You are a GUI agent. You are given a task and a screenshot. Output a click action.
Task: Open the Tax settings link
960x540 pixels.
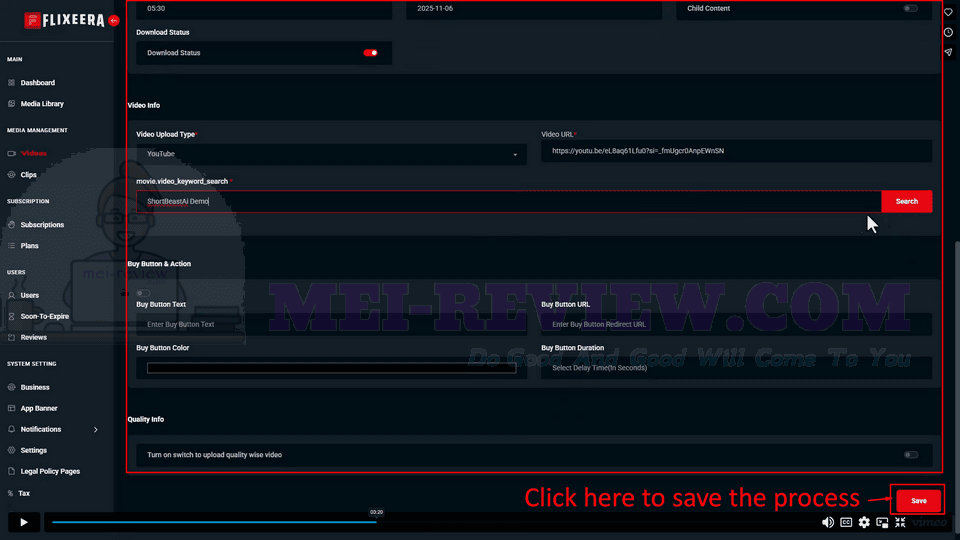click(x=24, y=493)
